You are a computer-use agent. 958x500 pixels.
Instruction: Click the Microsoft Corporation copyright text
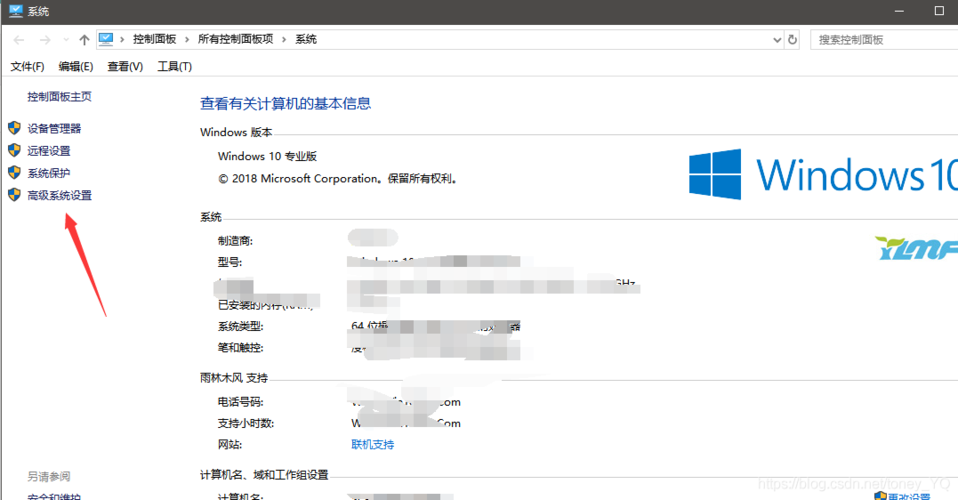click(338, 178)
